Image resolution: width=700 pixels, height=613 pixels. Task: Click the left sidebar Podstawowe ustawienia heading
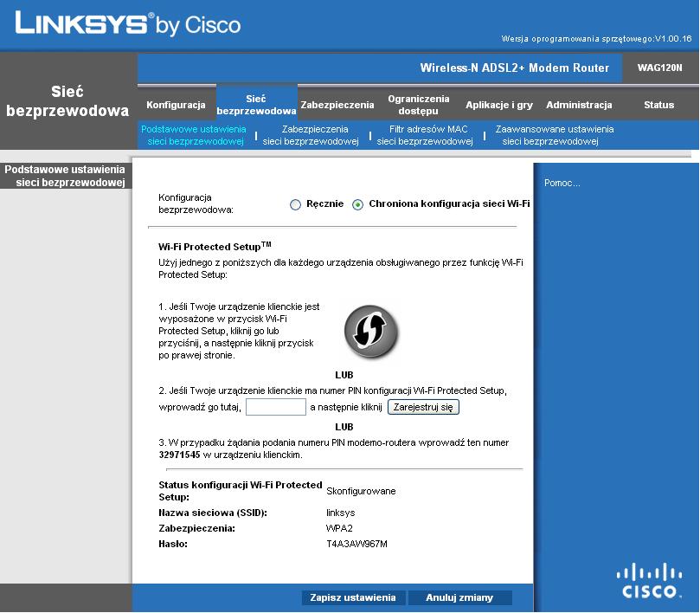tap(65, 176)
